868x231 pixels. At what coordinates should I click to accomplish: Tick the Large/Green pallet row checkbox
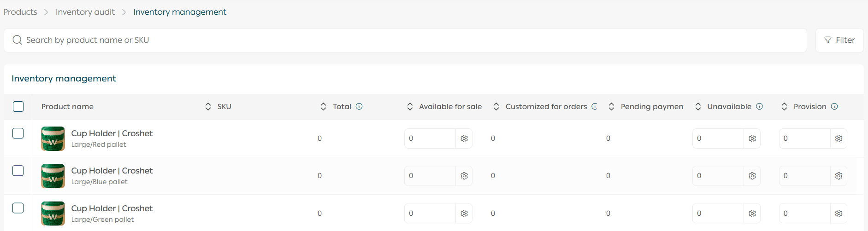click(x=18, y=208)
